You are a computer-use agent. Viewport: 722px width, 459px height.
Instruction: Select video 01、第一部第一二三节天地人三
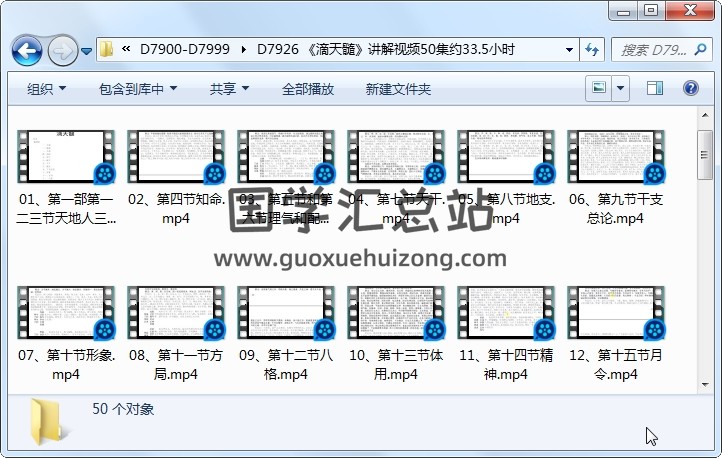pos(66,178)
